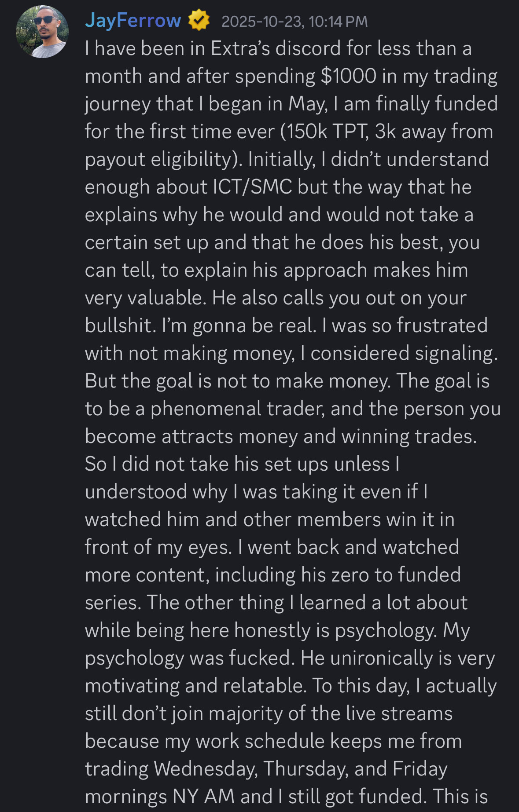Screen dimensions: 519x812
Task: Click the "$1000" amount in the message
Action: point(348,76)
